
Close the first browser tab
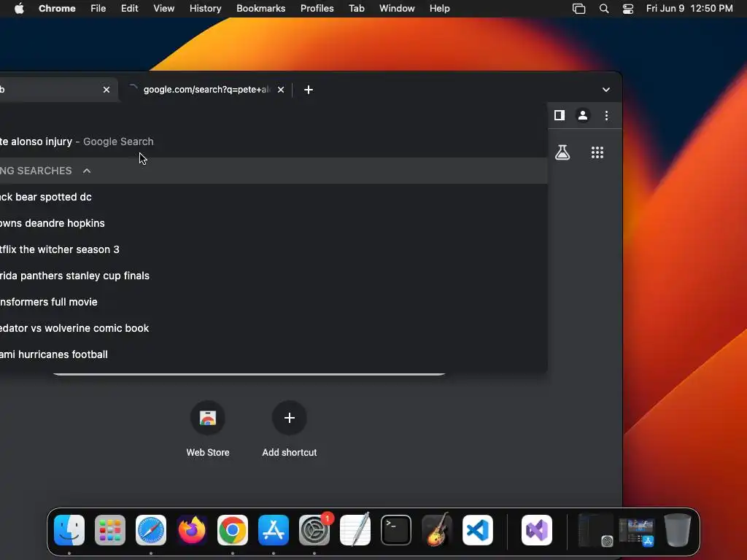pos(107,90)
